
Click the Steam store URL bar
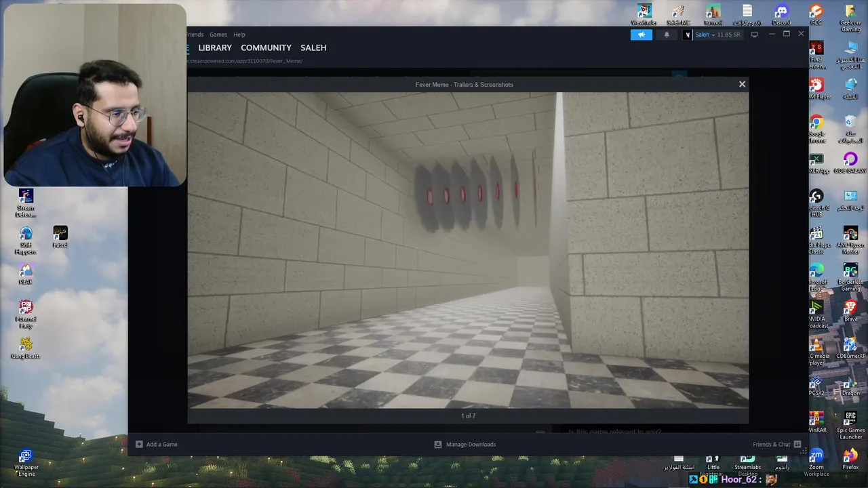tap(245, 61)
